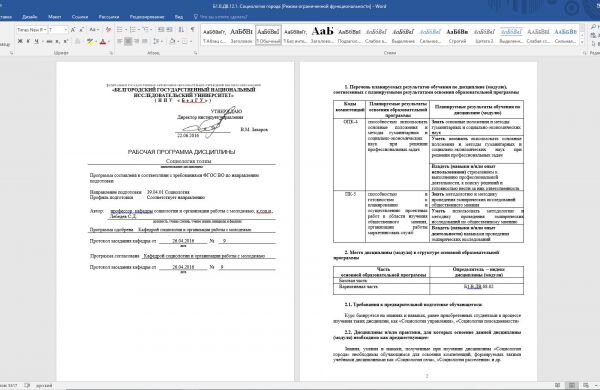Click the Tell me search box
The width and height of the screenshot is (600, 390).
click(x=221, y=17)
